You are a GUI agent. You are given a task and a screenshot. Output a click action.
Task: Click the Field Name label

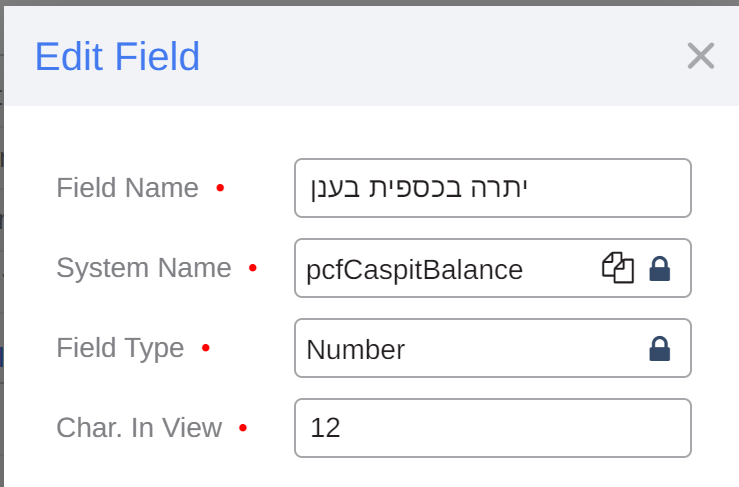click(x=127, y=188)
